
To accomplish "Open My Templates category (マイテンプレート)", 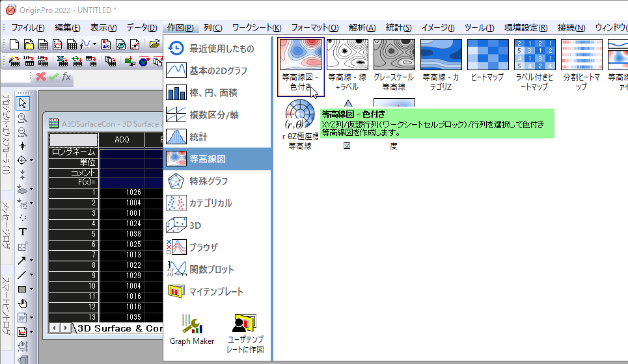I will click(x=217, y=291).
